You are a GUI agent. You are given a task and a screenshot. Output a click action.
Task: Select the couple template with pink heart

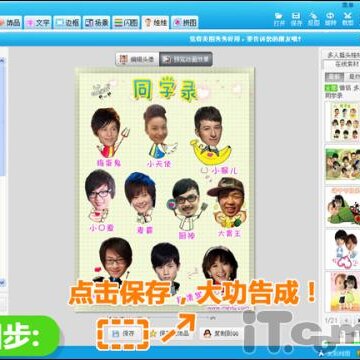pos(343,249)
